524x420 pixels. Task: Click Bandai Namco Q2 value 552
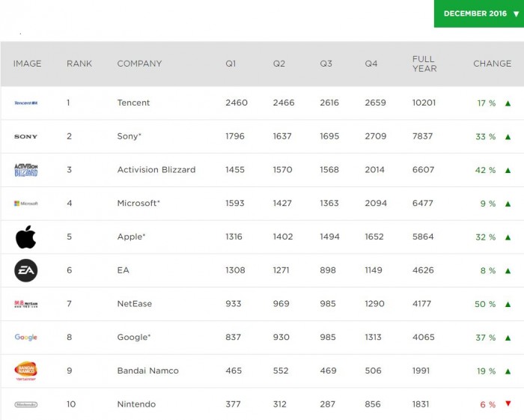[x=281, y=371]
